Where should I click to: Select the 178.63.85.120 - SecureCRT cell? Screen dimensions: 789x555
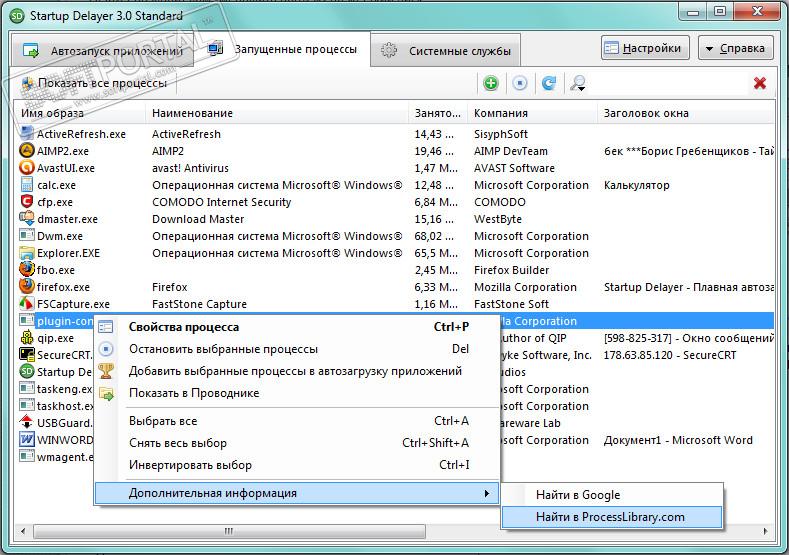[669, 355]
